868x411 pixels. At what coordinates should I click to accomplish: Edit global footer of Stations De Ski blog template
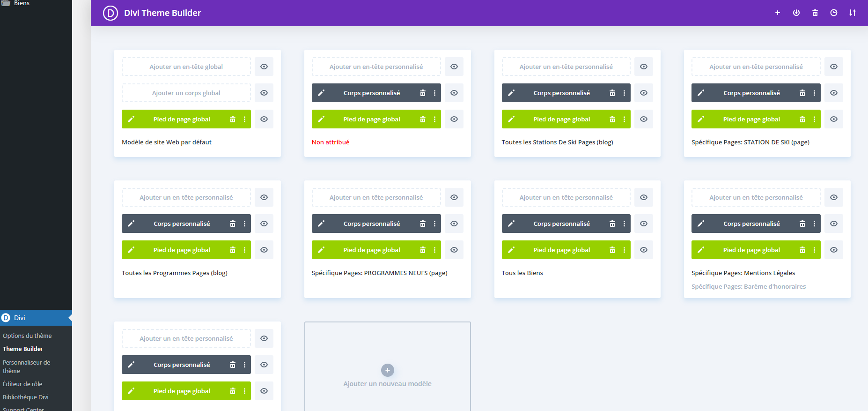pos(511,119)
